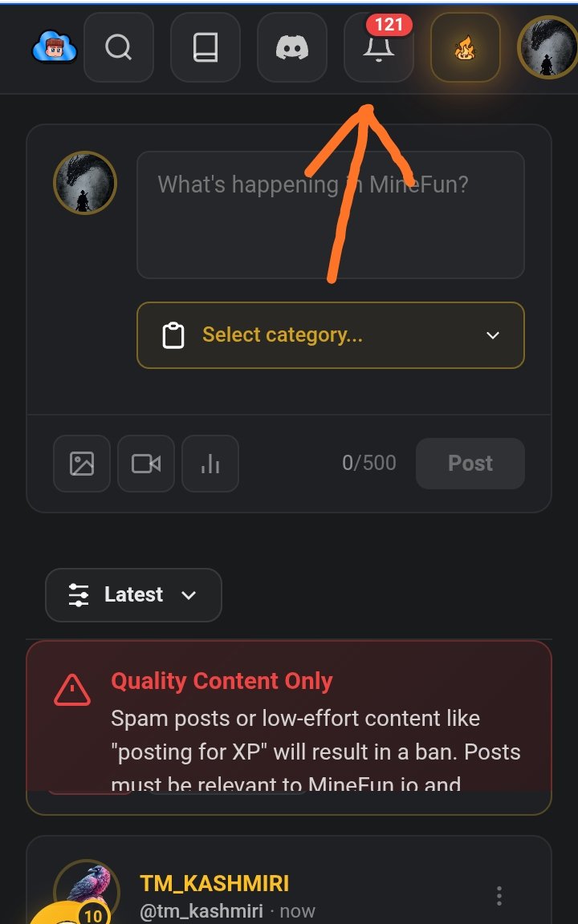Open the Discord icon link
The image size is (578, 924).
pyautogui.click(x=292, y=47)
